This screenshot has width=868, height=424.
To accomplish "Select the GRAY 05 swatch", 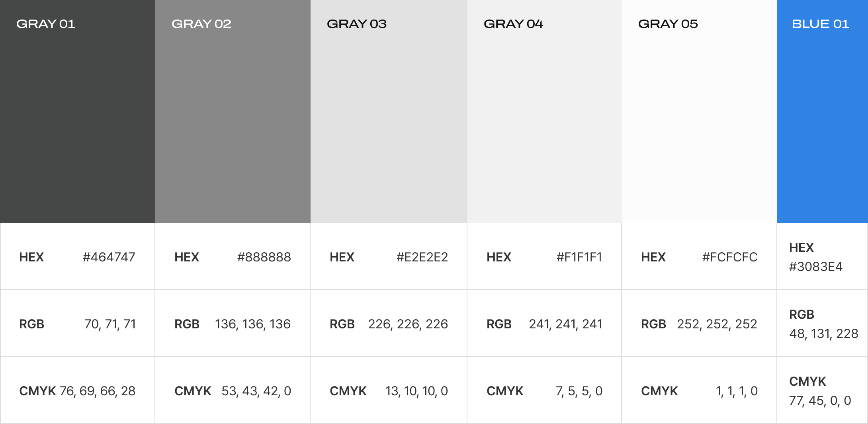I will tap(700, 112).
